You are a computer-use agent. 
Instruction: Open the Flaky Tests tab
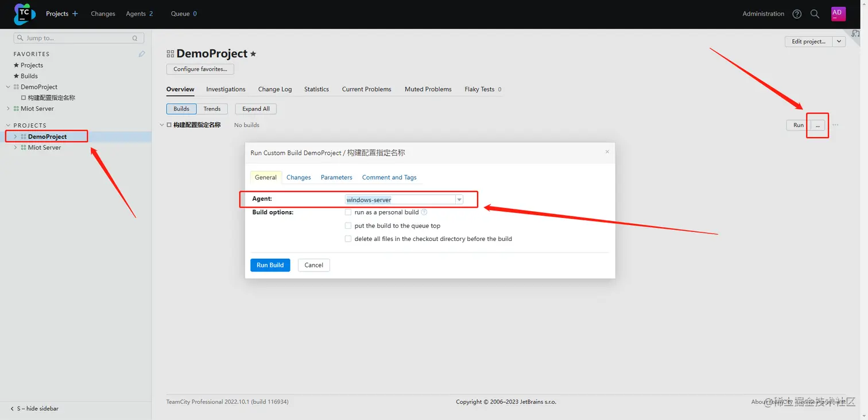coord(483,90)
